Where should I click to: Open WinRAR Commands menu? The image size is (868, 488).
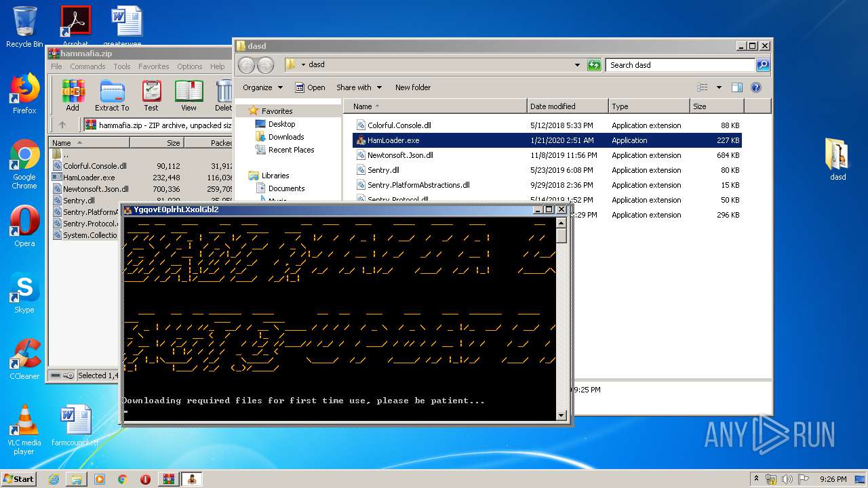pyautogui.click(x=87, y=66)
